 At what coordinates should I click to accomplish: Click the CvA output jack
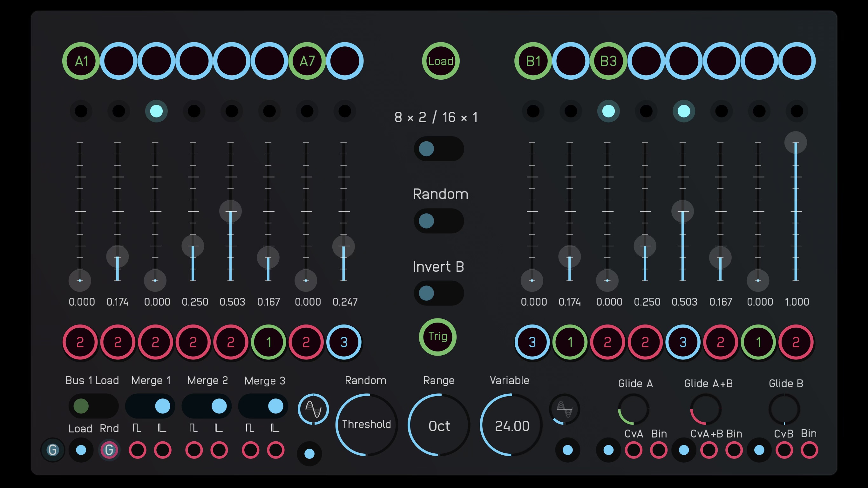click(634, 450)
